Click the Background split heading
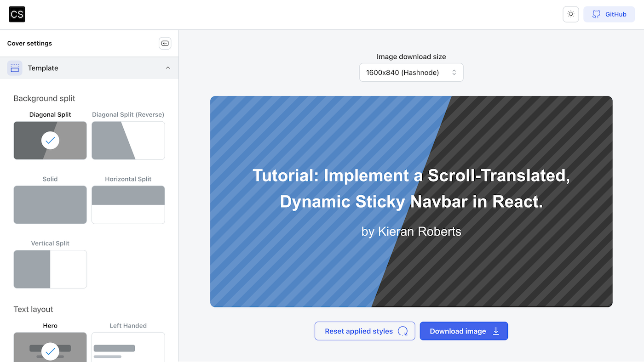Image resolution: width=644 pixels, height=362 pixels. pyautogui.click(x=44, y=98)
